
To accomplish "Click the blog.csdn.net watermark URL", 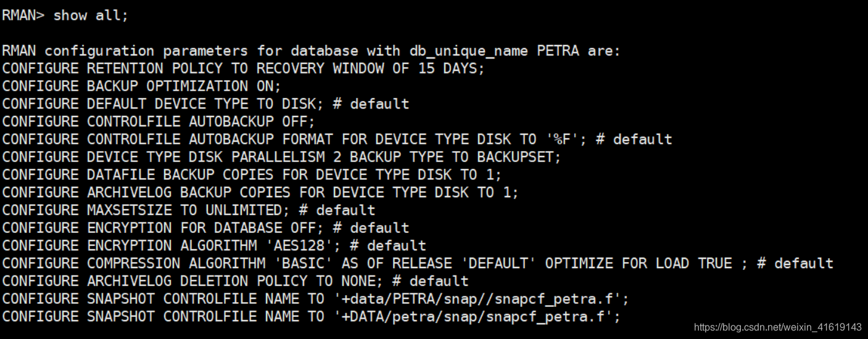I will pos(777,327).
